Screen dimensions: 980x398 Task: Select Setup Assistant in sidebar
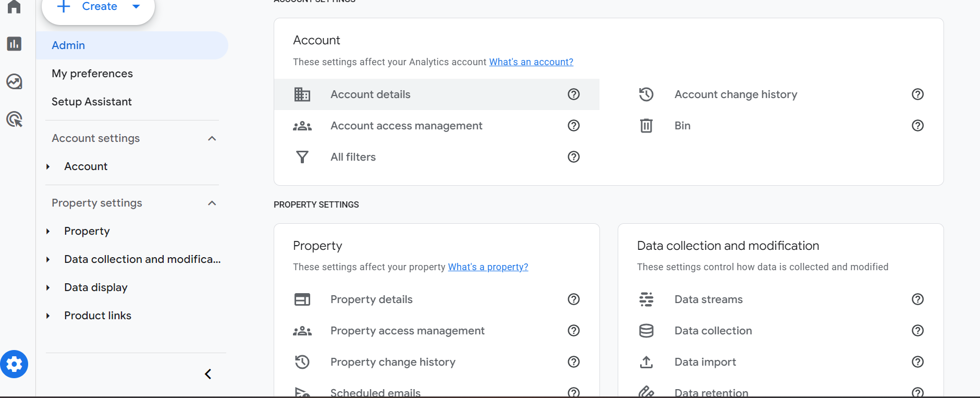[92, 102]
